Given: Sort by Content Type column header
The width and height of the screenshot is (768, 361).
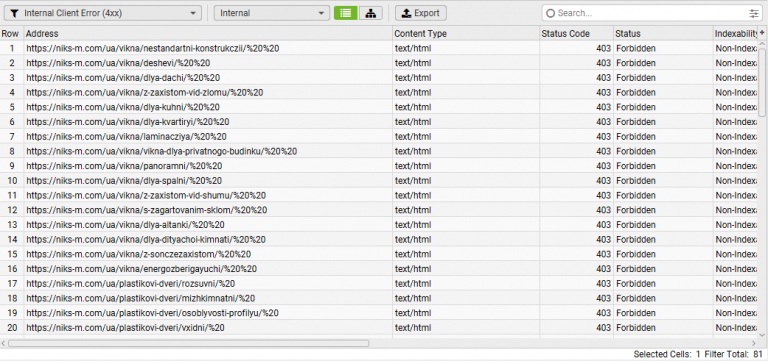Looking at the screenshot, I should [x=466, y=33].
